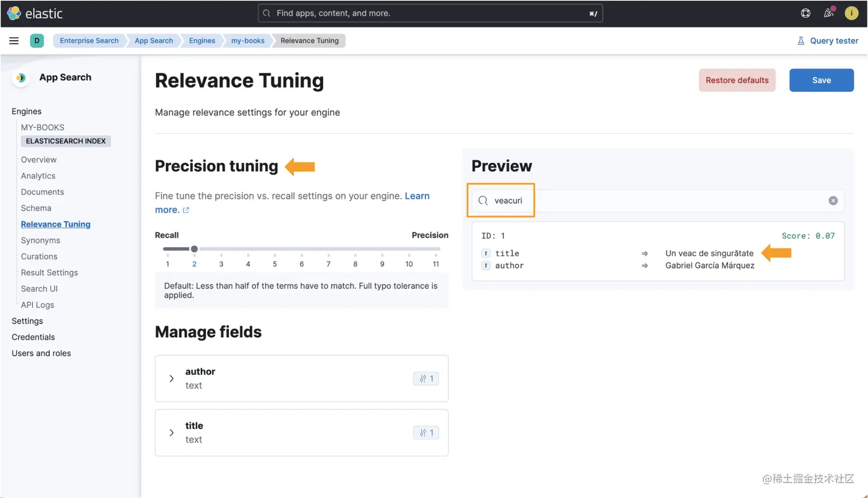The width and height of the screenshot is (868, 498).
Task: Click the Elastic logo in header
Action: 34,13
